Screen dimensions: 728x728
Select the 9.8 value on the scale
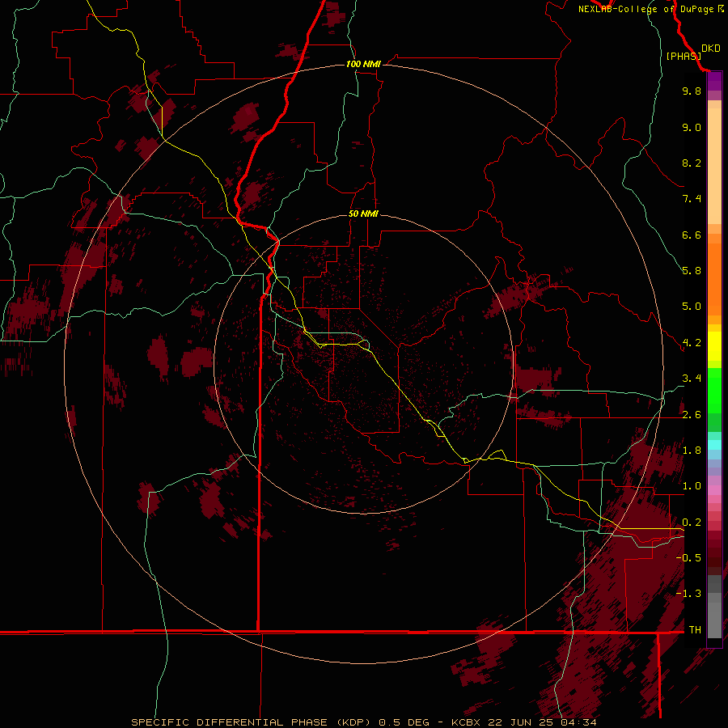coord(692,91)
